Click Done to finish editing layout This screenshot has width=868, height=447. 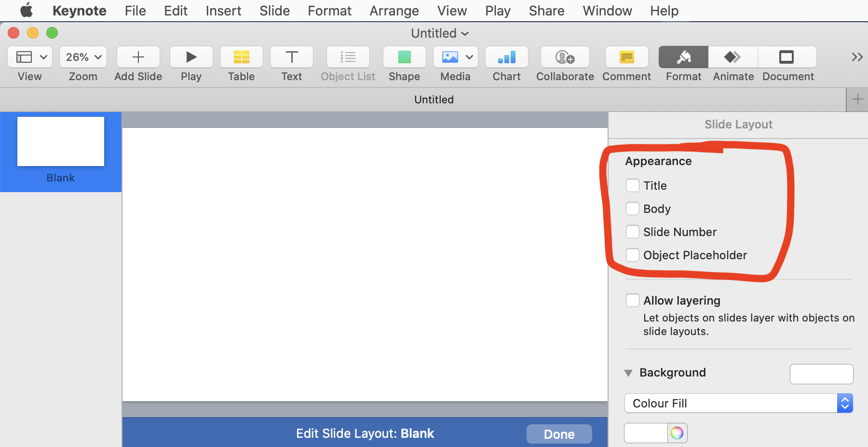pos(559,434)
